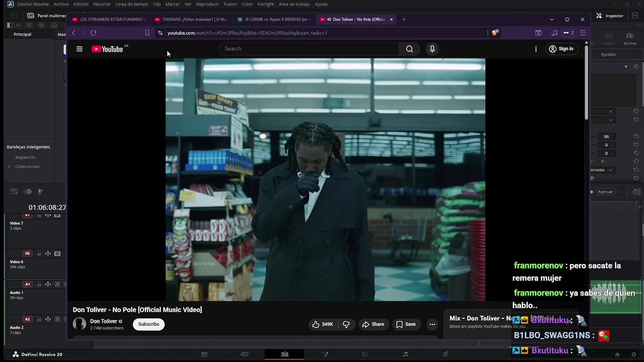Toggle lock on Video 6 track
This screenshot has width=644, height=362.
39,253
